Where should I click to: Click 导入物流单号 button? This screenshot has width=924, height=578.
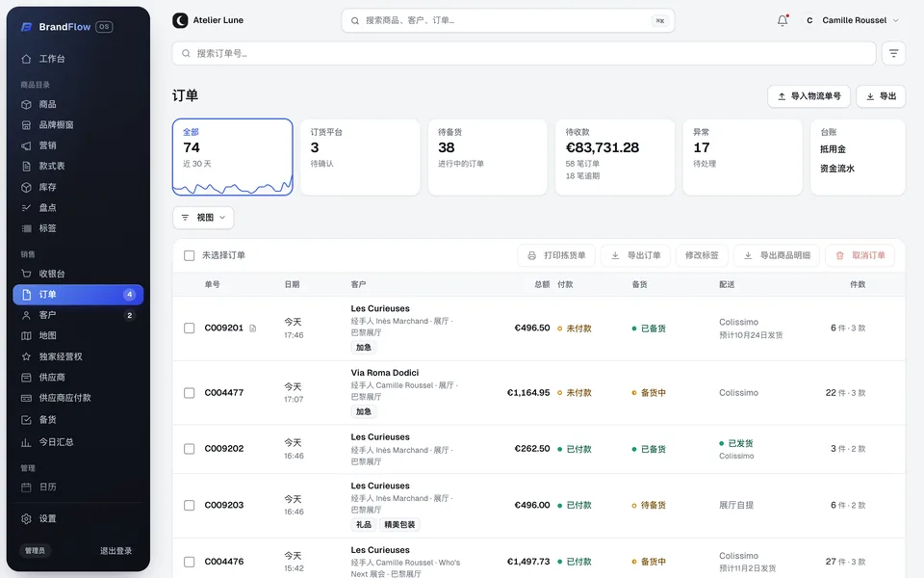808,96
